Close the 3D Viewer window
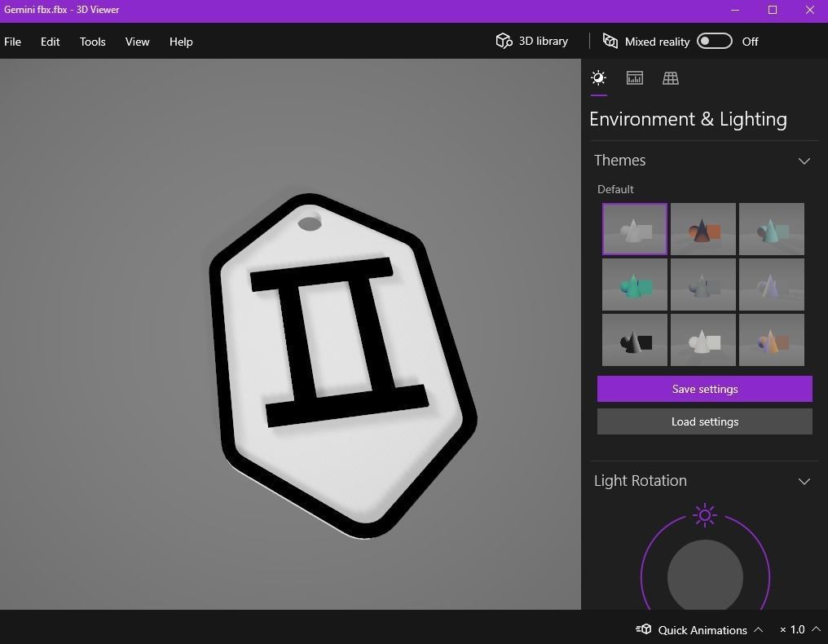The height and width of the screenshot is (644, 828). click(809, 10)
